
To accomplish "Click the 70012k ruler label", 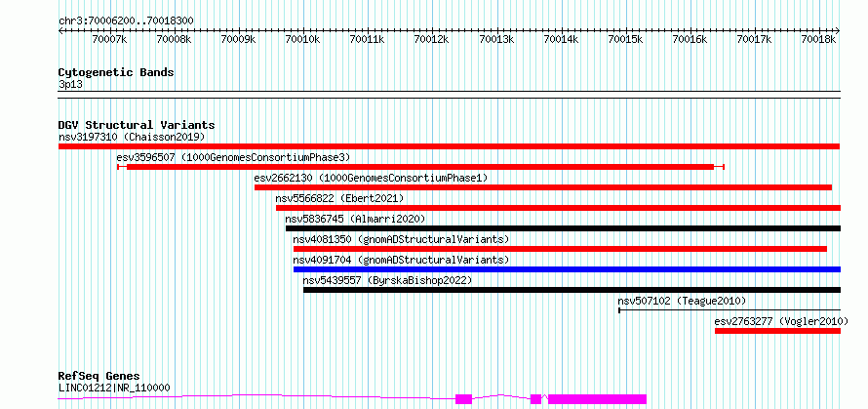I will pos(432,39).
